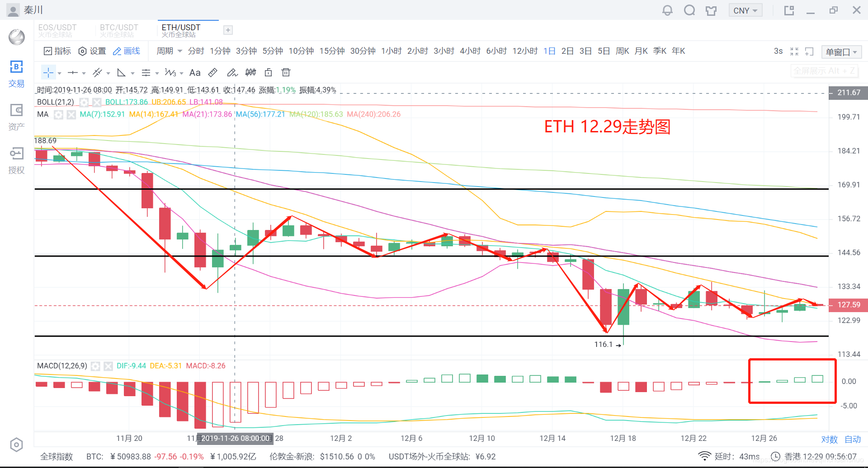Expand the triangle tool options arrow
Viewport: 868px width, 468px height.
[x=132, y=73]
